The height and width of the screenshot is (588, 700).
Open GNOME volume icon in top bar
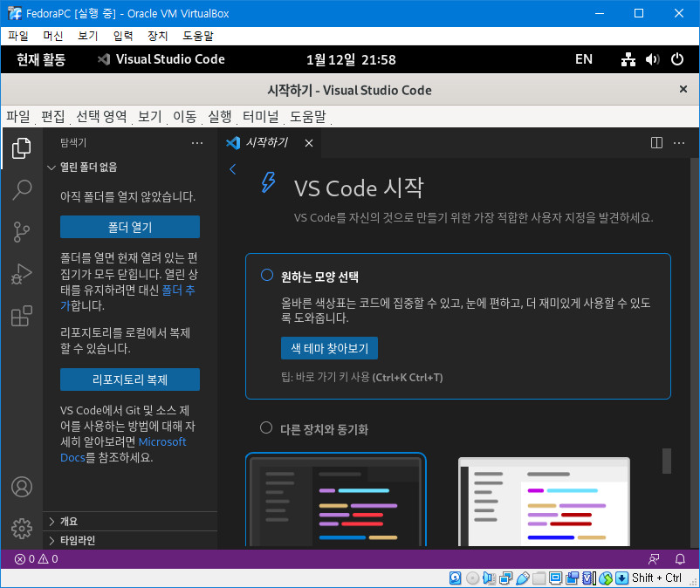point(652,59)
